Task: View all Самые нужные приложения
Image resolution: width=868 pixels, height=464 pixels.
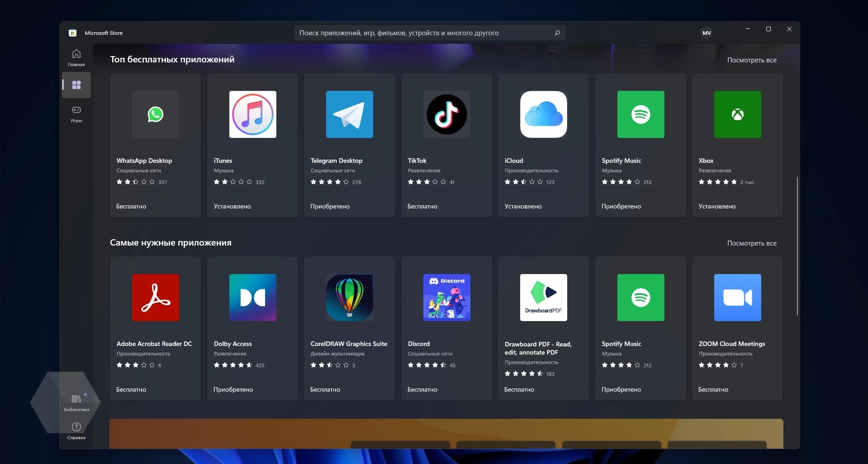Action: coord(752,243)
